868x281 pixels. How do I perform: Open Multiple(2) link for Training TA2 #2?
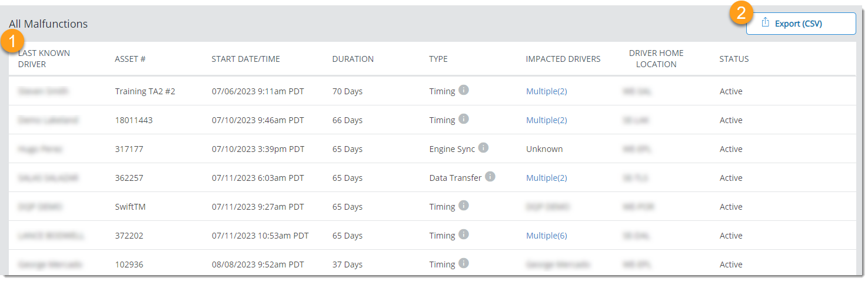(x=547, y=91)
